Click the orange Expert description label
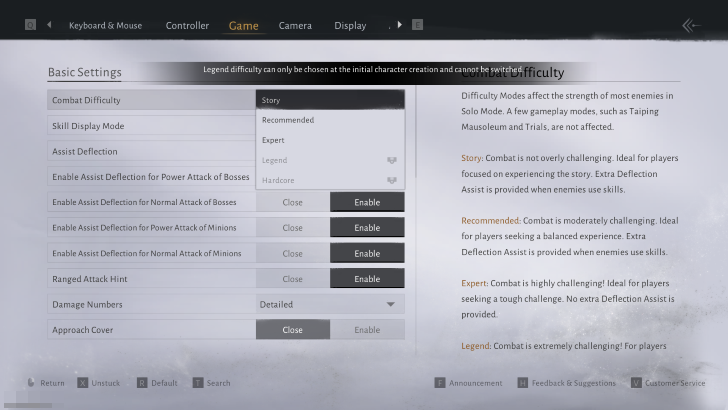 [x=474, y=283]
